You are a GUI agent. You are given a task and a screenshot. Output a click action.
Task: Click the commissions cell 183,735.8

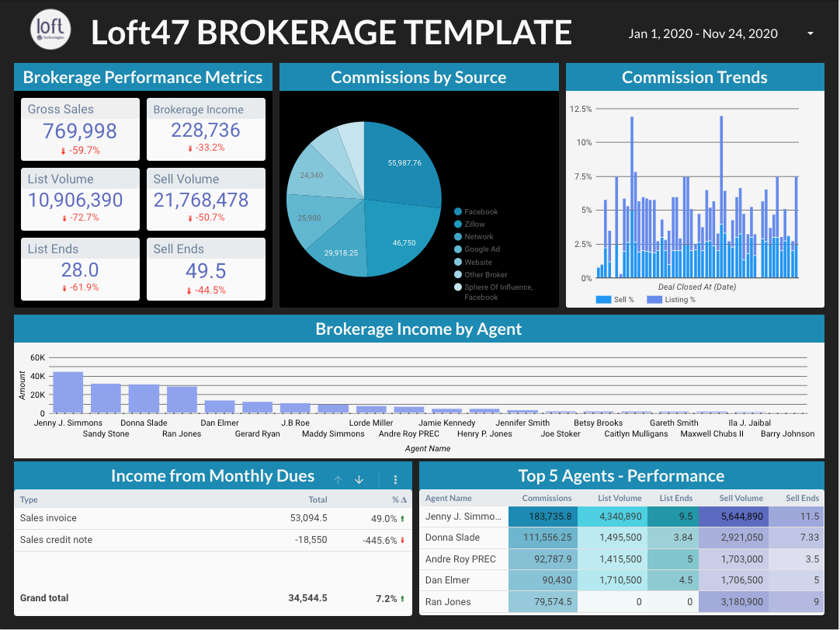click(x=543, y=517)
